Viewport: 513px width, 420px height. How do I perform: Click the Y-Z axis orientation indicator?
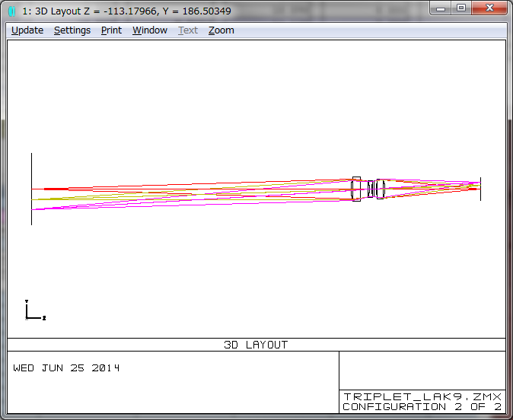35,310
